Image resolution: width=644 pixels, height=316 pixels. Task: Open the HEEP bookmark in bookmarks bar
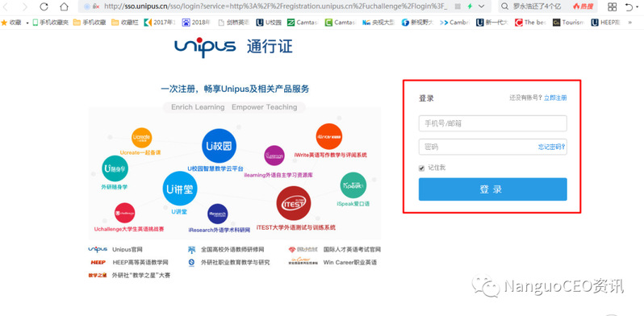tap(606, 23)
